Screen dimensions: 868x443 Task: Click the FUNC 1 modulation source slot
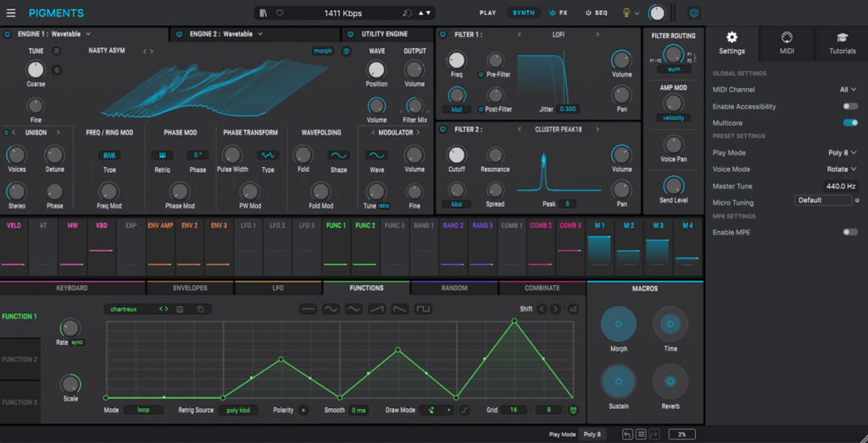coord(336,246)
